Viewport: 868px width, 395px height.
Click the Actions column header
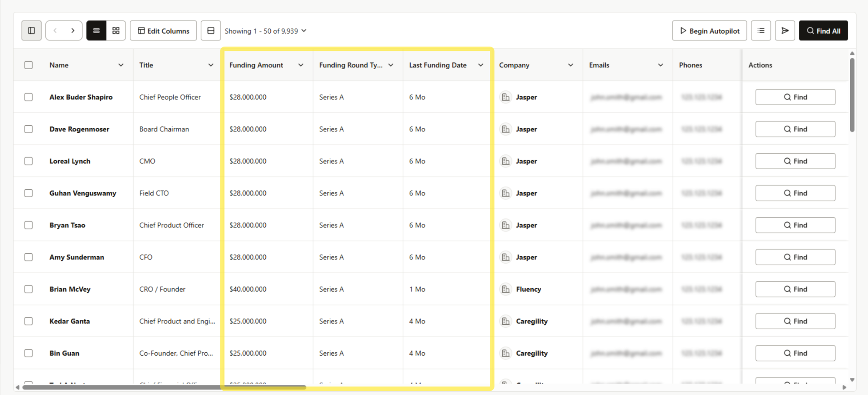[x=760, y=65]
